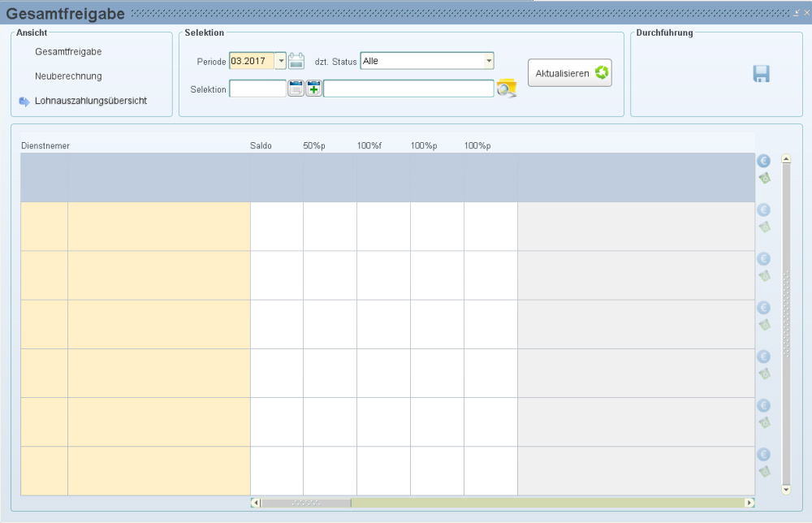Save with the disk icon in Durchführung
Screen dimensions: 812x523
pyautogui.click(x=762, y=74)
